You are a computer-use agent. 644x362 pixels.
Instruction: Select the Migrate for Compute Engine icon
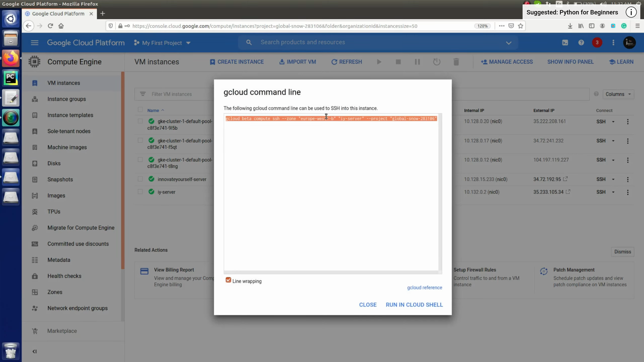coord(35,228)
